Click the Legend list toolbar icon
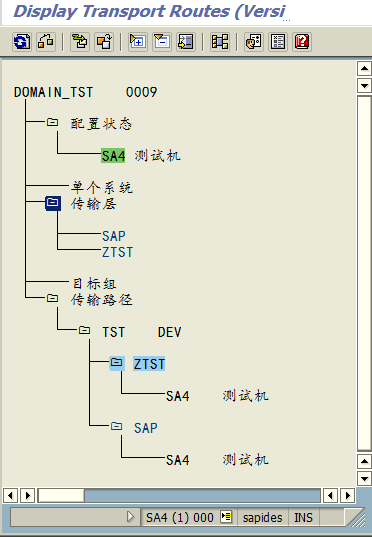This screenshot has width=372, height=537. pyautogui.click(x=278, y=42)
